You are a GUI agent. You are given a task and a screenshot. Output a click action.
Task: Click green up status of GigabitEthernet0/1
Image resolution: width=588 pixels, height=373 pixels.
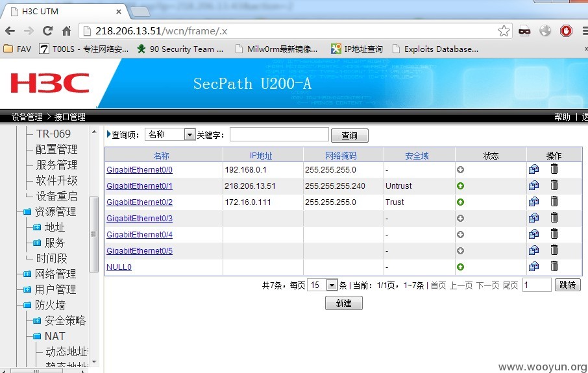461,186
